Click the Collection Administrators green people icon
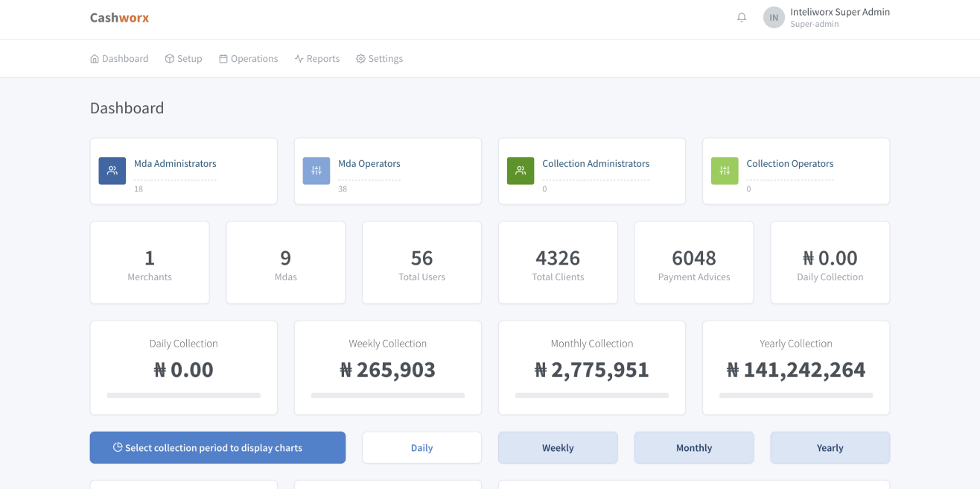The image size is (980, 489). point(520,171)
